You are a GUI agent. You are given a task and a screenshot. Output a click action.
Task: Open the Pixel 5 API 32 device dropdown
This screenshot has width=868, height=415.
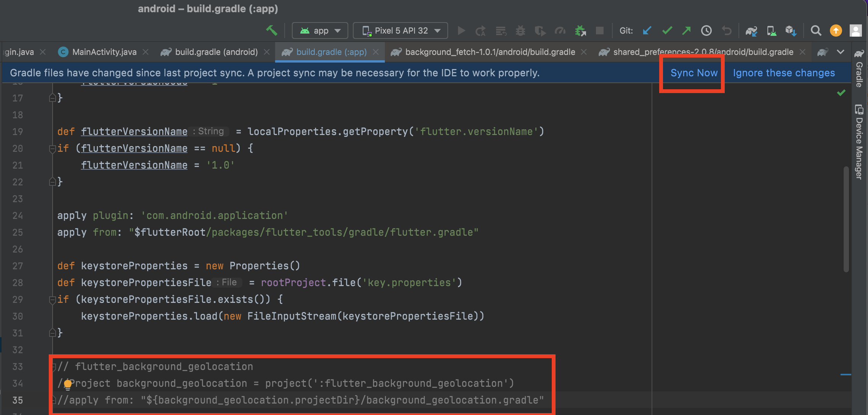tap(400, 31)
